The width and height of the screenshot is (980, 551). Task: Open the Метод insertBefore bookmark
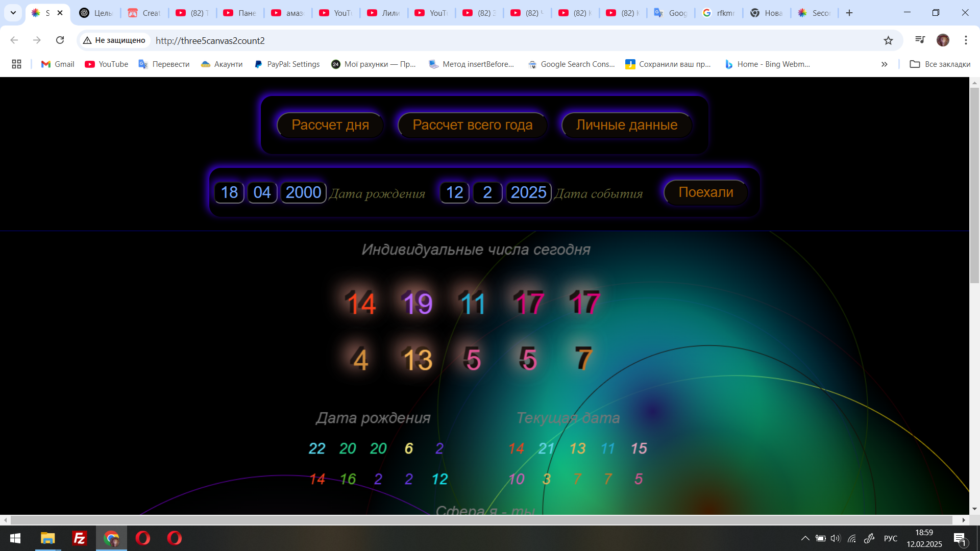click(472, 64)
